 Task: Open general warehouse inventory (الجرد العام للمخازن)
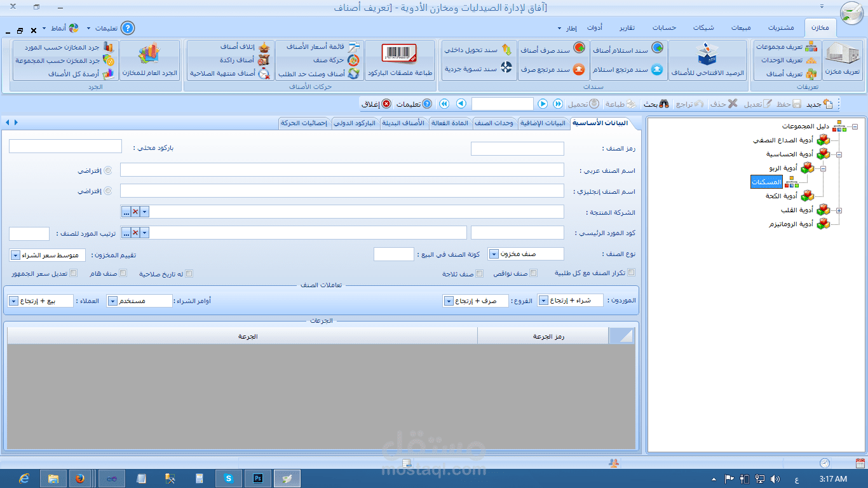click(151, 60)
